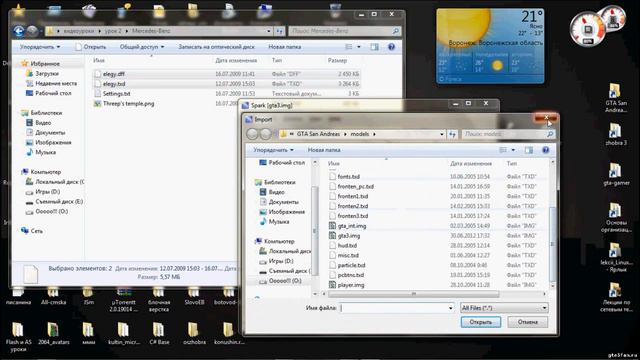Screen dimensions: 640x360
Task: Select Документы in Import dialog sidebar
Action: pos(279,202)
